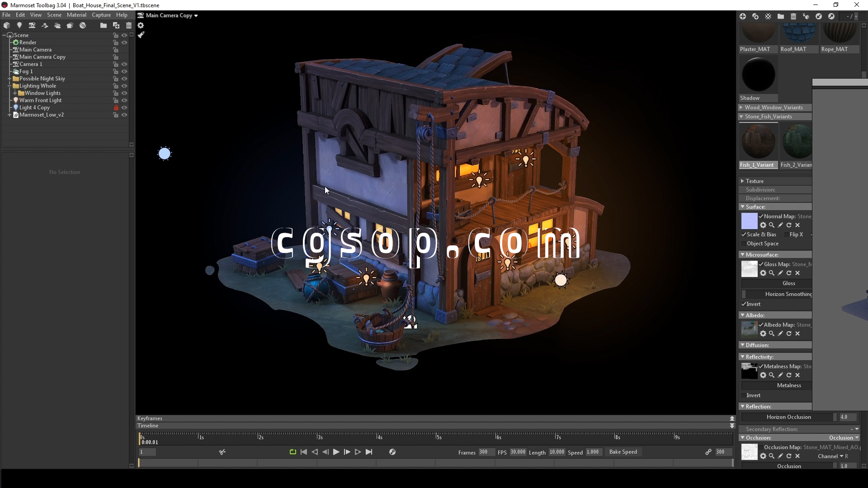
Task: Add a turntable object icon
Action: (83, 26)
